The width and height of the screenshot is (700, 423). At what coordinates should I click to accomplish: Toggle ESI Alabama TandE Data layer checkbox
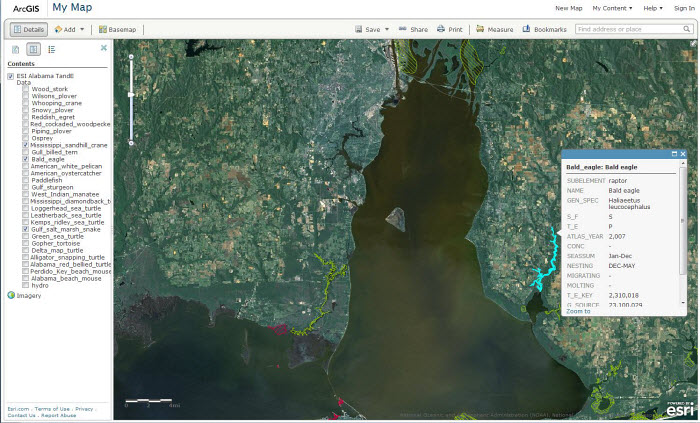10,76
